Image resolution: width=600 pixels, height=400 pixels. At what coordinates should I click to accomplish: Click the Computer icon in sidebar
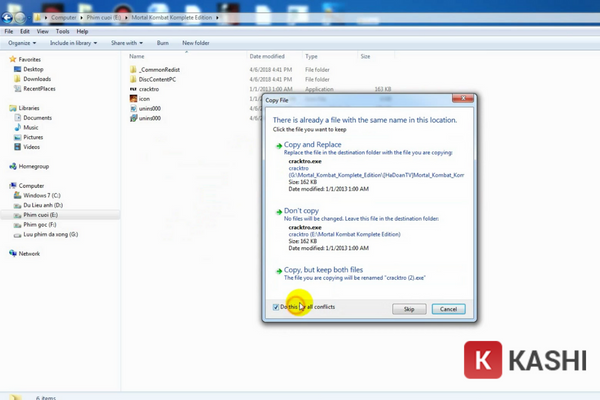click(13, 186)
